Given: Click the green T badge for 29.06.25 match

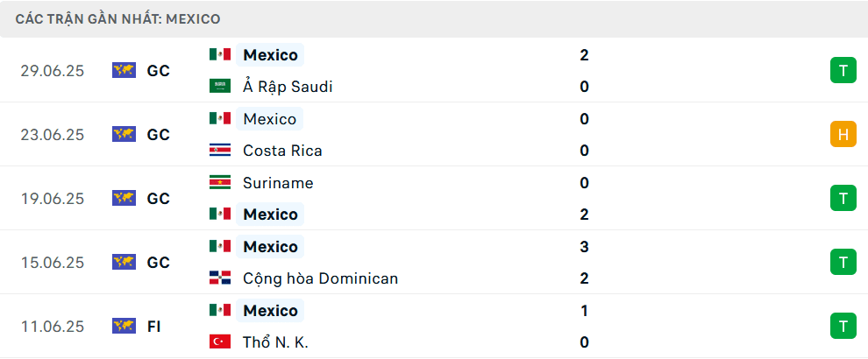Looking at the screenshot, I should click(x=843, y=71).
